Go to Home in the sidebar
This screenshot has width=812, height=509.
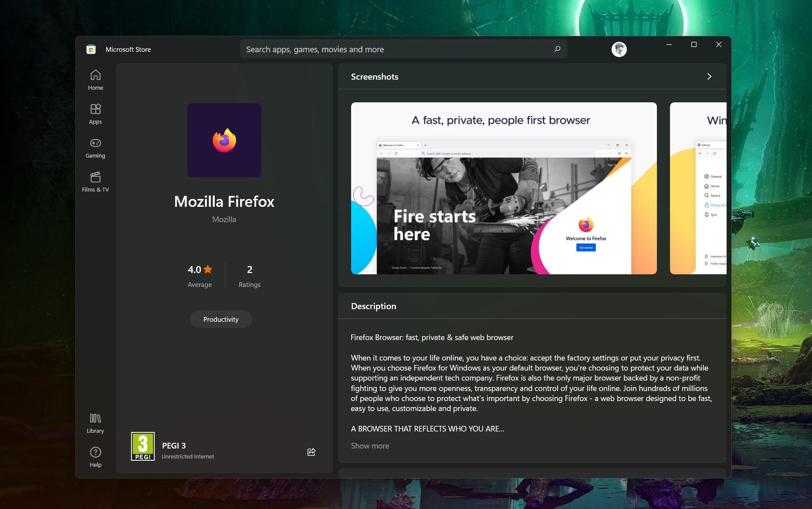click(95, 80)
